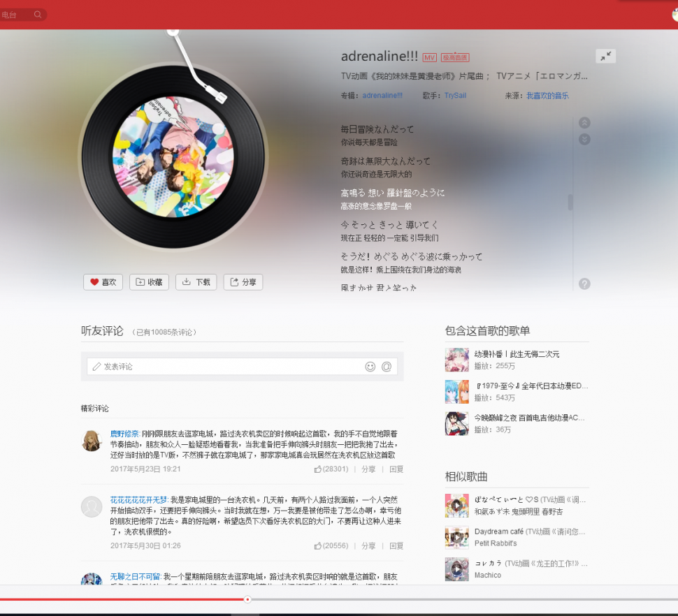Open the 我喜欢的音乐 source link
Viewport: 678px width, 616px height.
[547, 96]
